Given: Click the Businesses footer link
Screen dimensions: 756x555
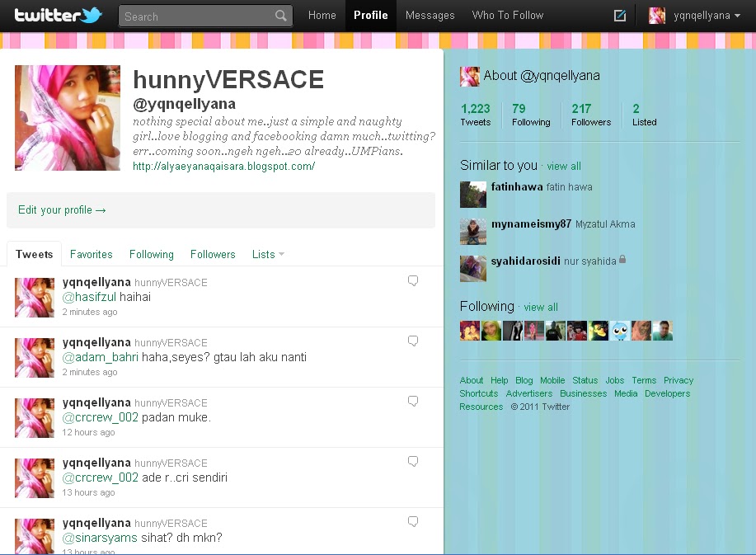Looking at the screenshot, I should [584, 393].
